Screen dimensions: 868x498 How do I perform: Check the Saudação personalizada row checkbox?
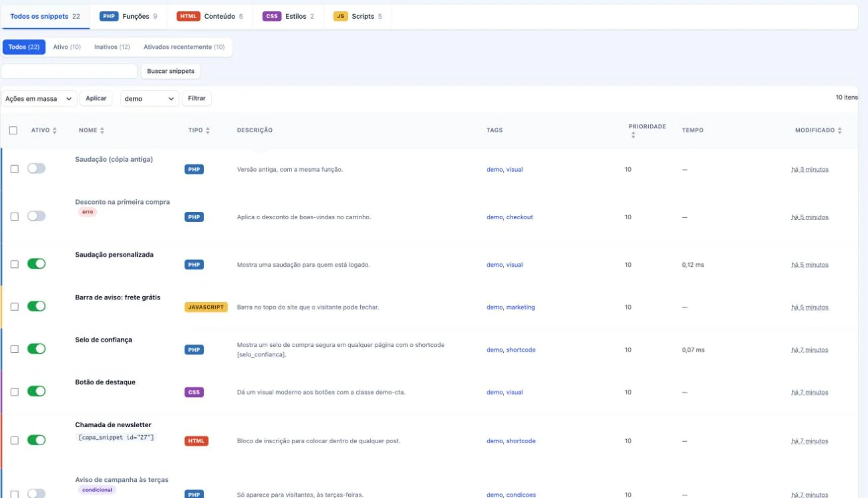click(x=14, y=264)
